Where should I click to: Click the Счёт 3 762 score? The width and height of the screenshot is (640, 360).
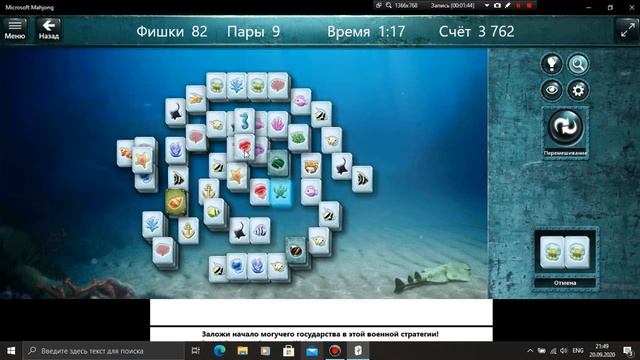coord(476,31)
